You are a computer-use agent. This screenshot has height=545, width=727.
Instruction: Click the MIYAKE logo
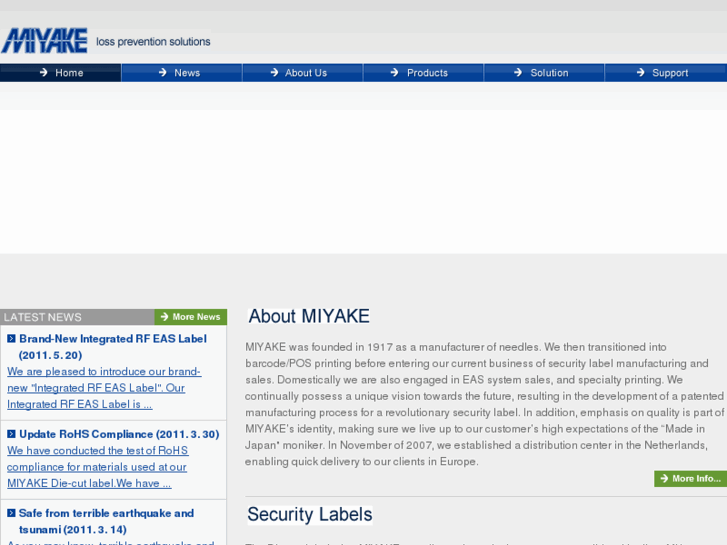pyautogui.click(x=45, y=41)
